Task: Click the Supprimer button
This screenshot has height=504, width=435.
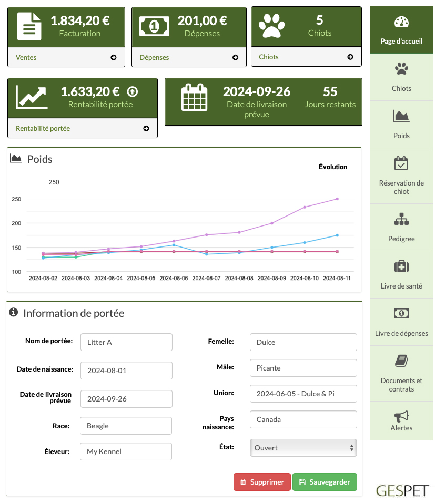Action: pos(262,482)
